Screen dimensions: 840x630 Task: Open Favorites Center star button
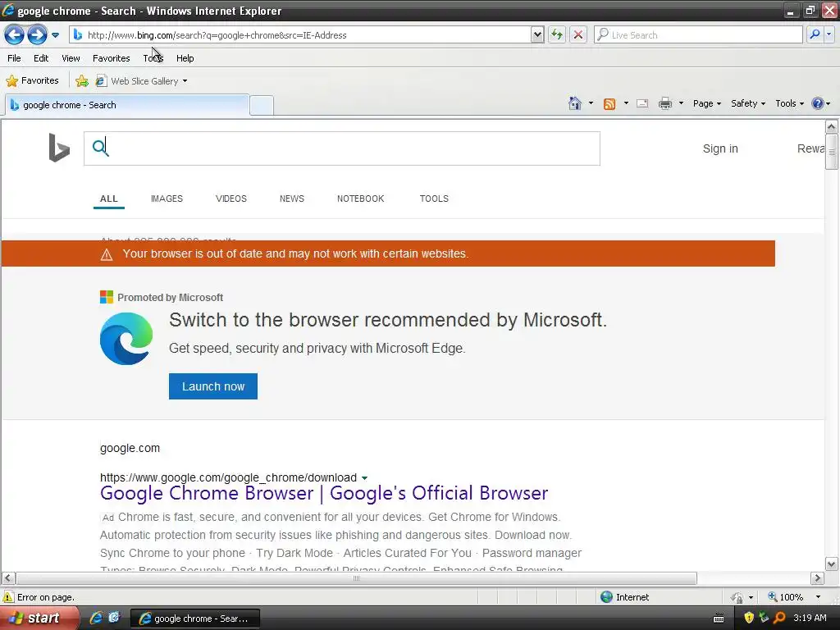click(x=33, y=81)
